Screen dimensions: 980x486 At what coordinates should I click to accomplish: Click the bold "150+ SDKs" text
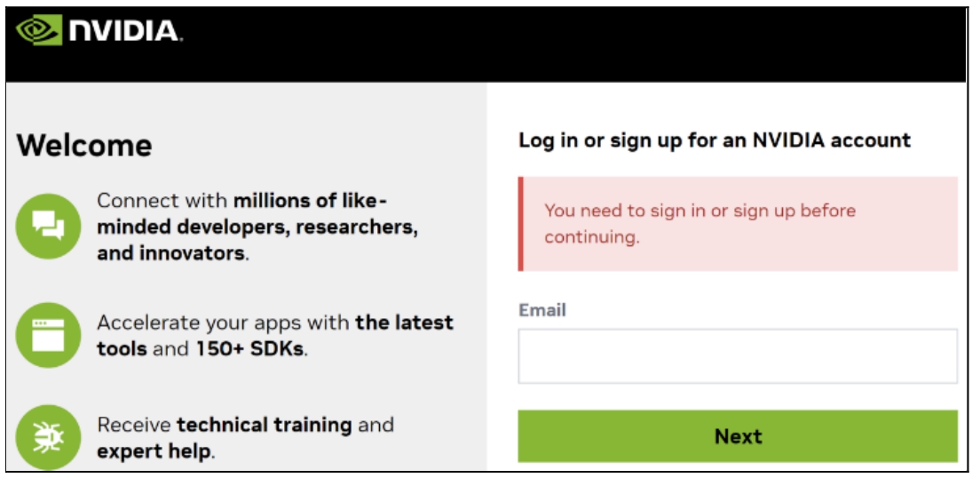pyautogui.click(x=250, y=348)
